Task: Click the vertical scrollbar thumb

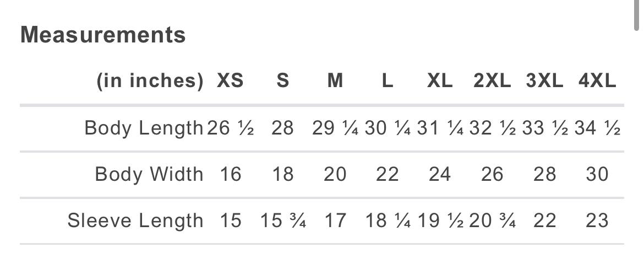Action: point(637,14)
